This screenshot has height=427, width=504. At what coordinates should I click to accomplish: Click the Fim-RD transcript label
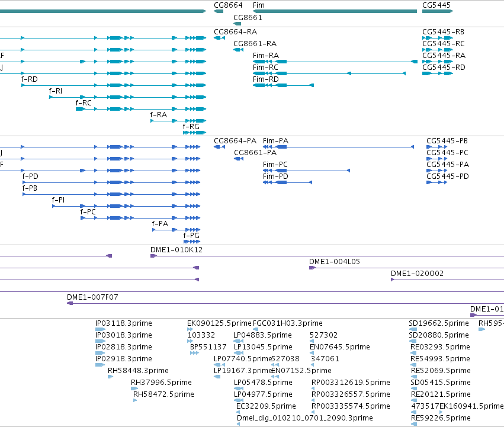click(x=266, y=79)
